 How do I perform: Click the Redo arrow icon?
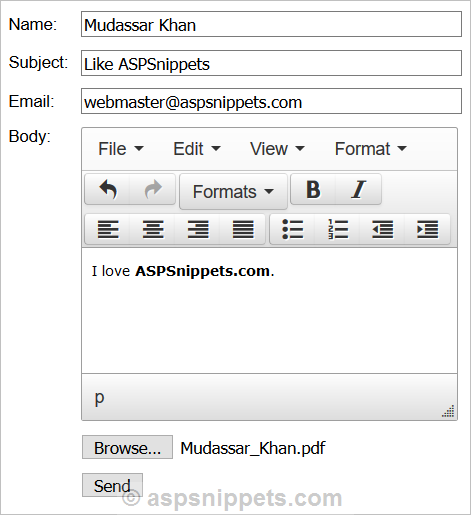pyautogui.click(x=153, y=189)
